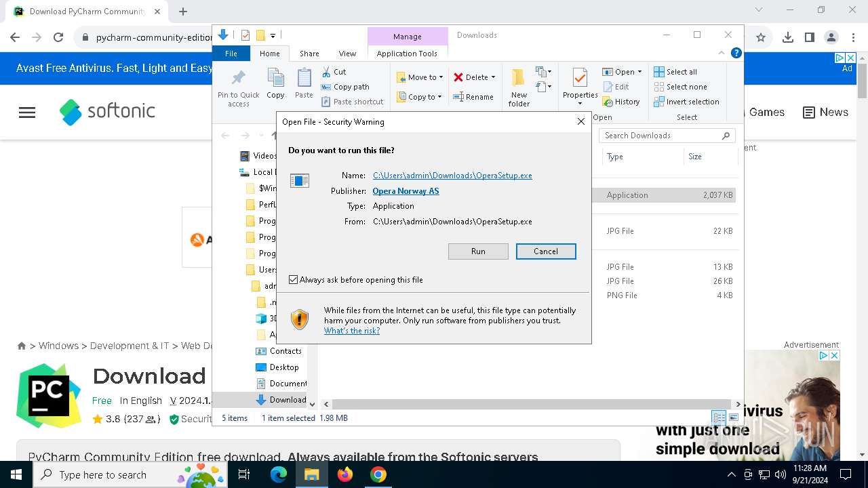This screenshot has width=868, height=488.
Task: Collapse the Explorer ribbon chevron
Action: 722,53
